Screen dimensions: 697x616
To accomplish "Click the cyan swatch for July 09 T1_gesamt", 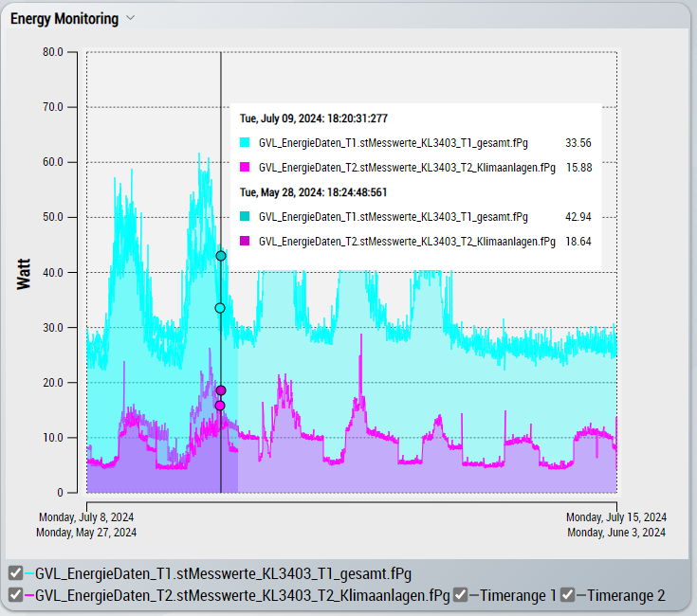I will 245,143.
